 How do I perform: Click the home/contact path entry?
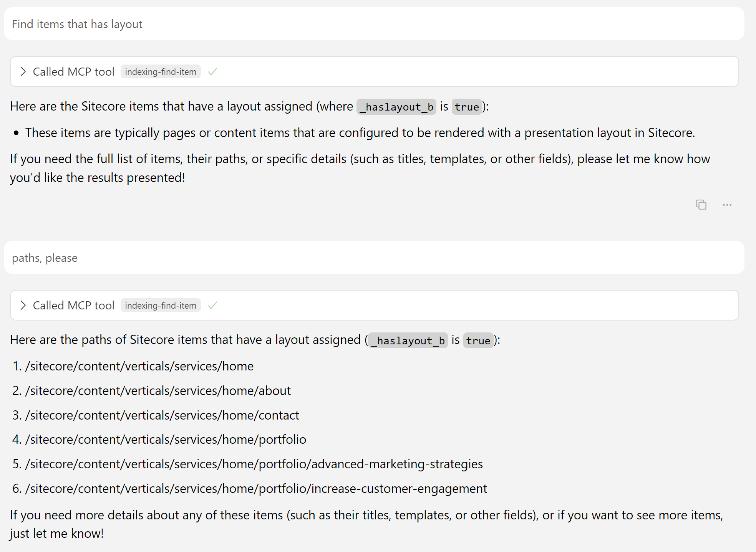coord(162,415)
